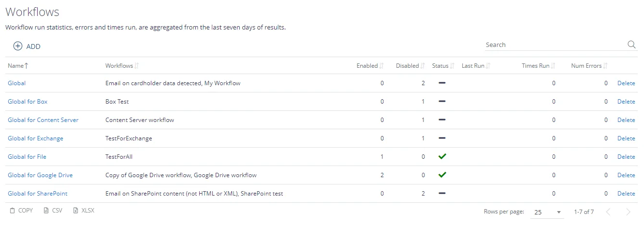The width and height of the screenshot is (644, 228).
Task: Delete the Global for Exchange row
Action: click(x=626, y=138)
